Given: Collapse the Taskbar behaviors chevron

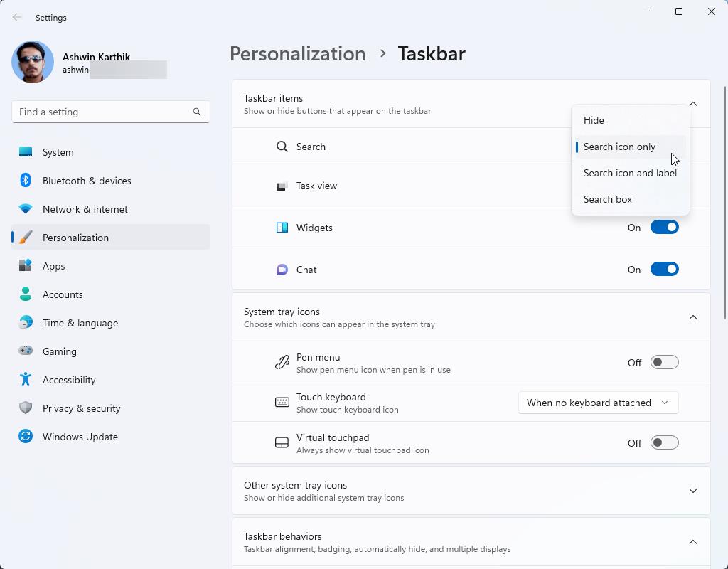Looking at the screenshot, I should click(693, 542).
